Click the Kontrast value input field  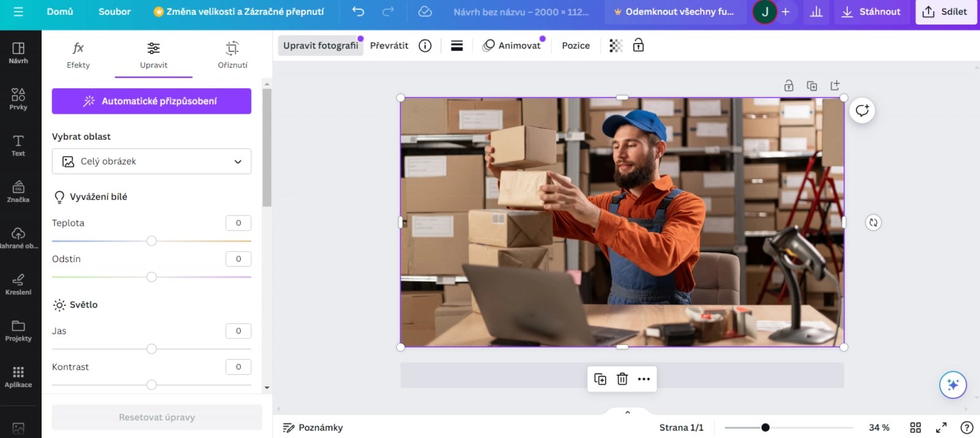click(x=238, y=367)
